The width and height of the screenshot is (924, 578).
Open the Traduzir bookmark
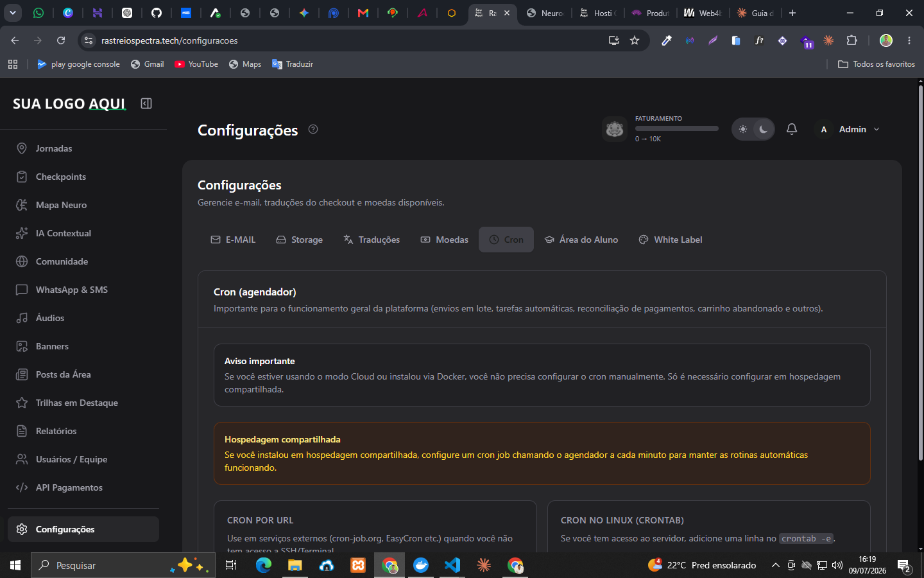293,64
